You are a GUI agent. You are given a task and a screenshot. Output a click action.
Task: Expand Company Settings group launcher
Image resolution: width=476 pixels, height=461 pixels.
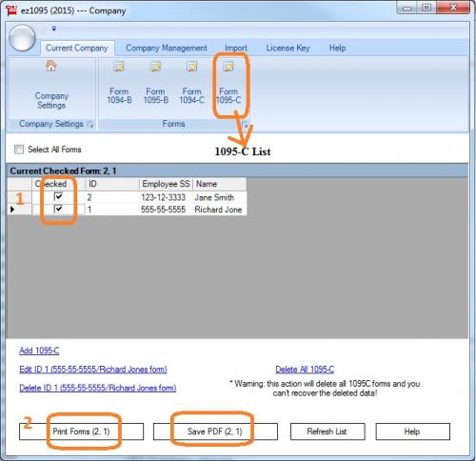tap(90, 125)
